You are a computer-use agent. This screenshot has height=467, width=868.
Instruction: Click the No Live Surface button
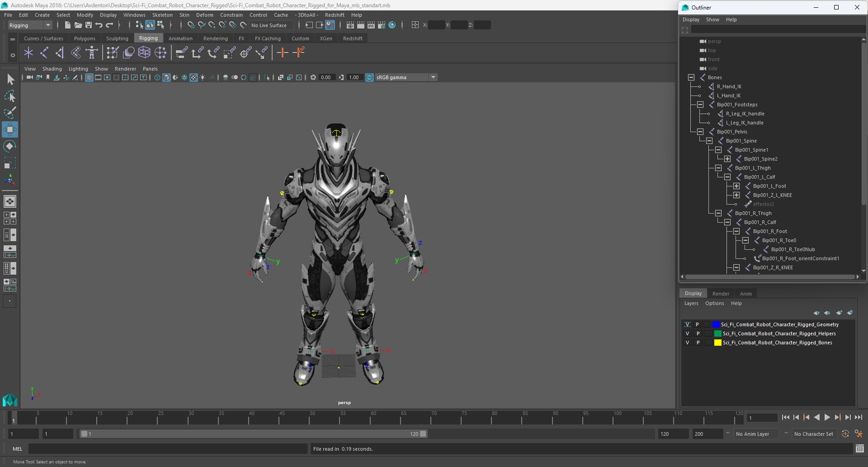coord(271,25)
